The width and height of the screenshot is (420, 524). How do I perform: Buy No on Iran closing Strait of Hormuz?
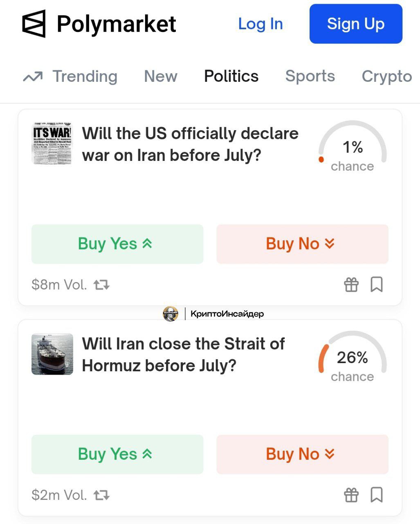point(302,454)
